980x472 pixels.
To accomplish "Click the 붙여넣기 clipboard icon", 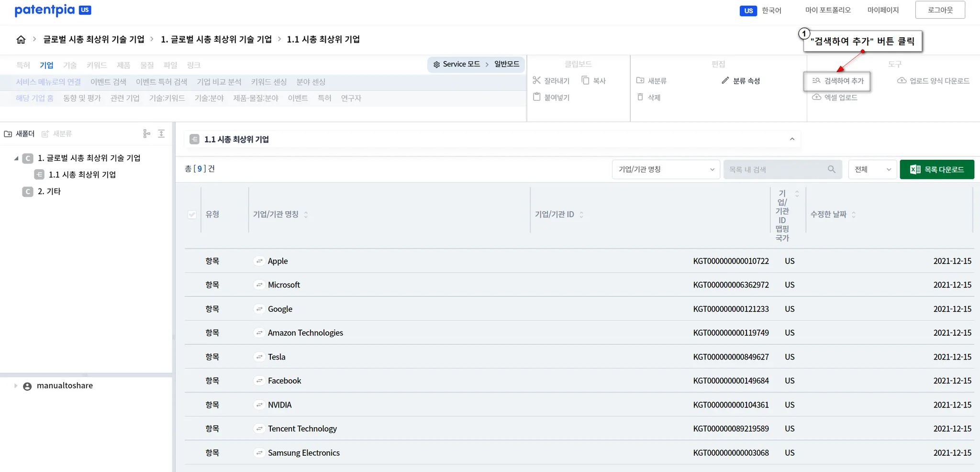I will (x=537, y=97).
